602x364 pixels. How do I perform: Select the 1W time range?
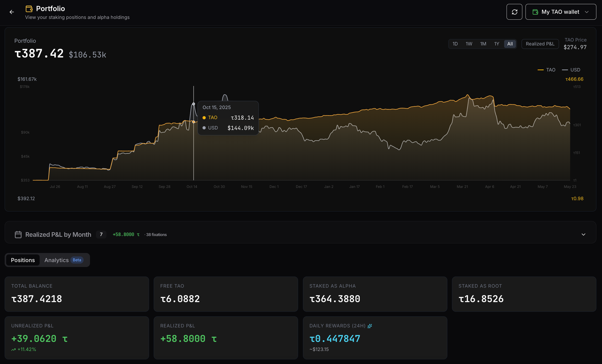click(x=469, y=44)
